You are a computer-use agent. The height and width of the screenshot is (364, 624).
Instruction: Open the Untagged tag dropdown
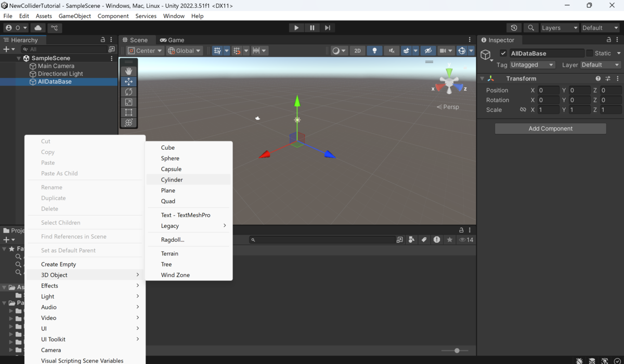pyautogui.click(x=532, y=65)
